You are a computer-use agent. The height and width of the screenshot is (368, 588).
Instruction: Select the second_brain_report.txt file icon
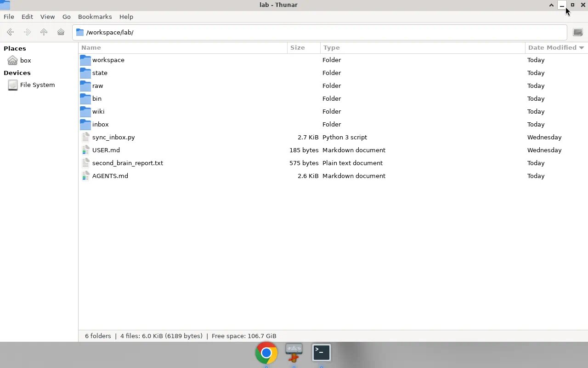85,163
